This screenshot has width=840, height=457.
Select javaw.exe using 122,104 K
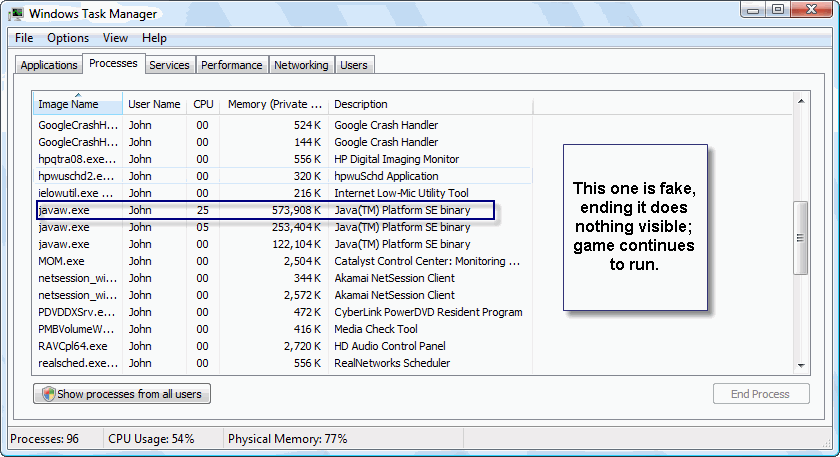click(x=283, y=244)
